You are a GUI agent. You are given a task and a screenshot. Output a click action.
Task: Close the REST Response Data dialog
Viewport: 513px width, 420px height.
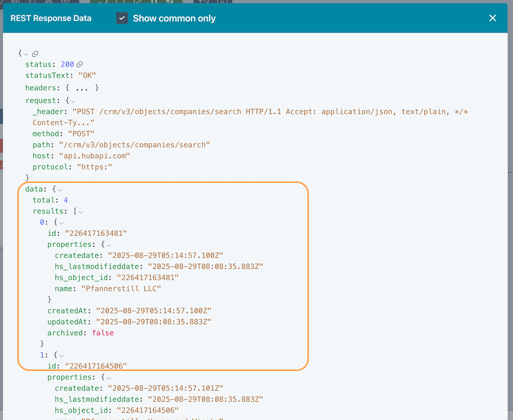pos(492,18)
